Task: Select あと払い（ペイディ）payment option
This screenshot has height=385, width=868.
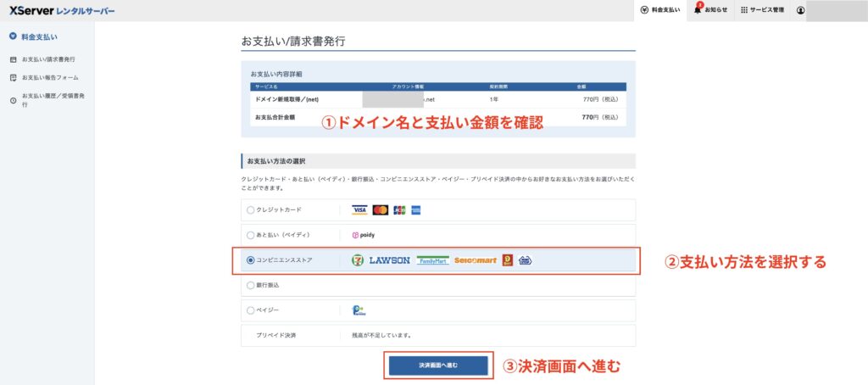Action: [250, 234]
